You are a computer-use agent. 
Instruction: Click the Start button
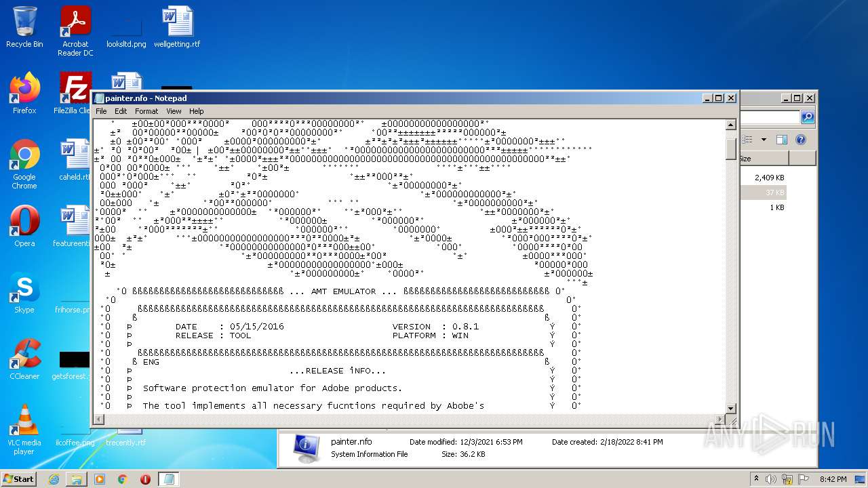click(x=19, y=479)
